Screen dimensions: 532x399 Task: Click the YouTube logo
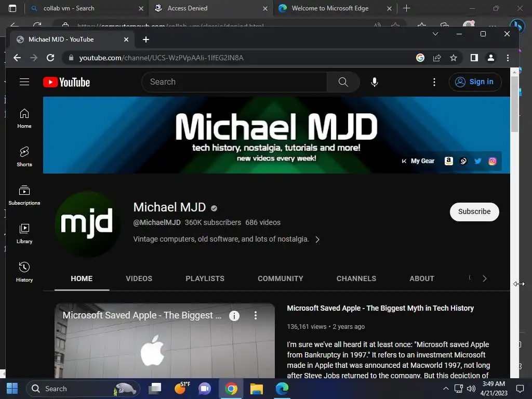pos(66,82)
